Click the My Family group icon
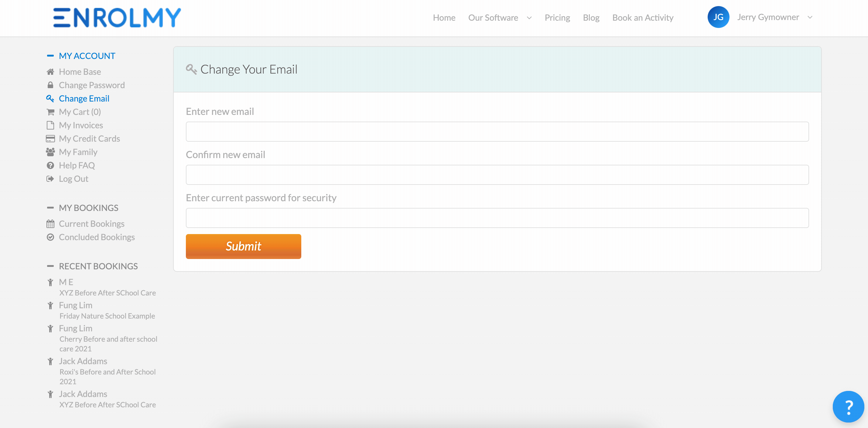 click(50, 152)
